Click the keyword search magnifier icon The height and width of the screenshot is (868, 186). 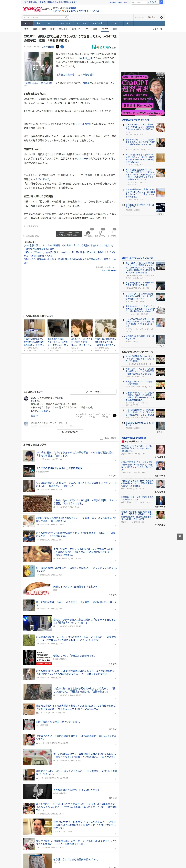point(66,18)
